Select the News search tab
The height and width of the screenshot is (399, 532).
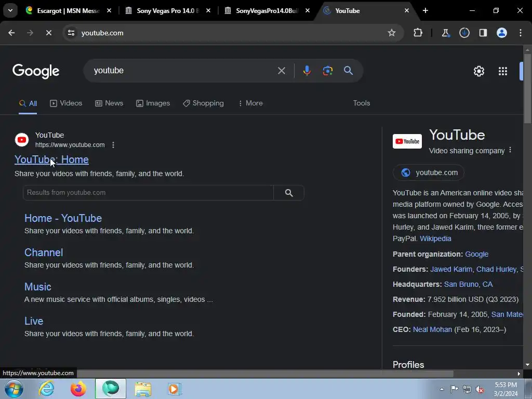[x=109, y=103]
